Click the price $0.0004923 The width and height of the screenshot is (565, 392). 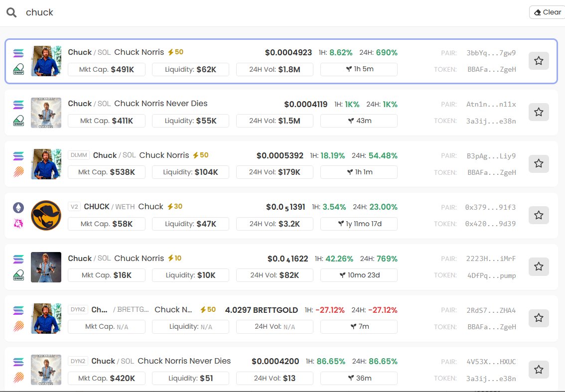[288, 53]
